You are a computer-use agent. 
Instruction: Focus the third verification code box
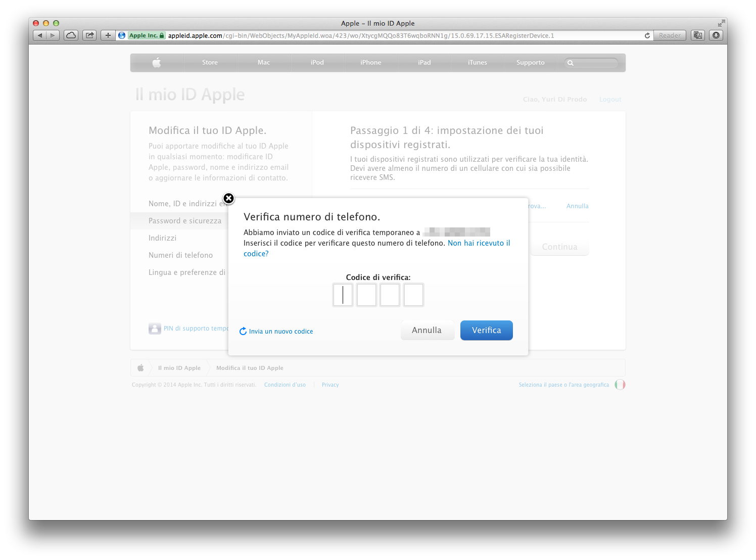pyautogui.click(x=390, y=295)
